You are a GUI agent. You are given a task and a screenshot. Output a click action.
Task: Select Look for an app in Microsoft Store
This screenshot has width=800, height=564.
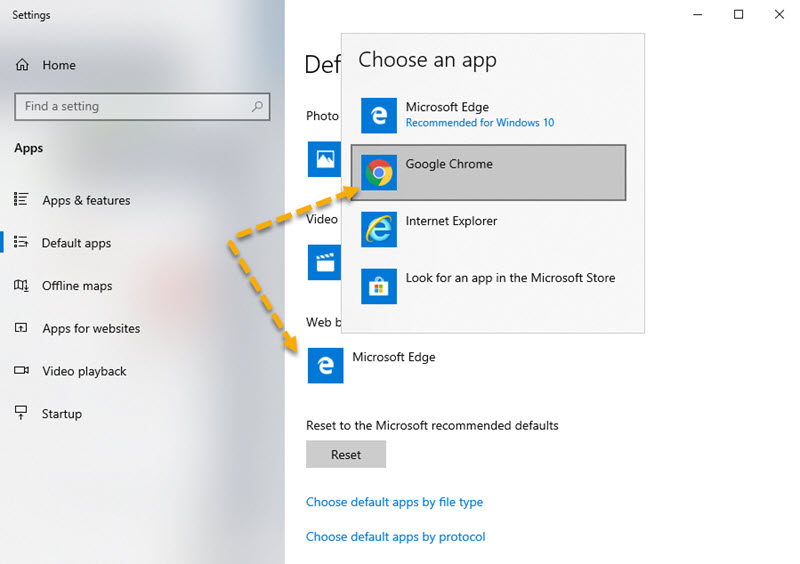pos(488,286)
